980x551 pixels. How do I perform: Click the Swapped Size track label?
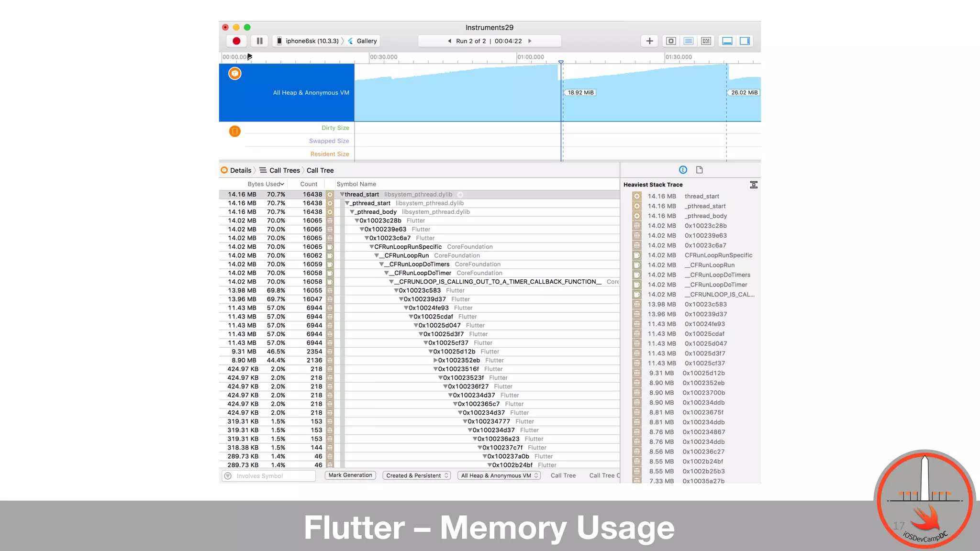click(329, 141)
